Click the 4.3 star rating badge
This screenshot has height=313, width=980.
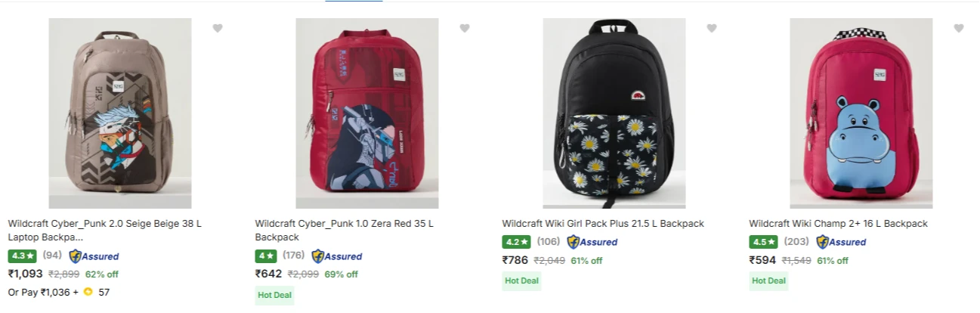tap(23, 256)
